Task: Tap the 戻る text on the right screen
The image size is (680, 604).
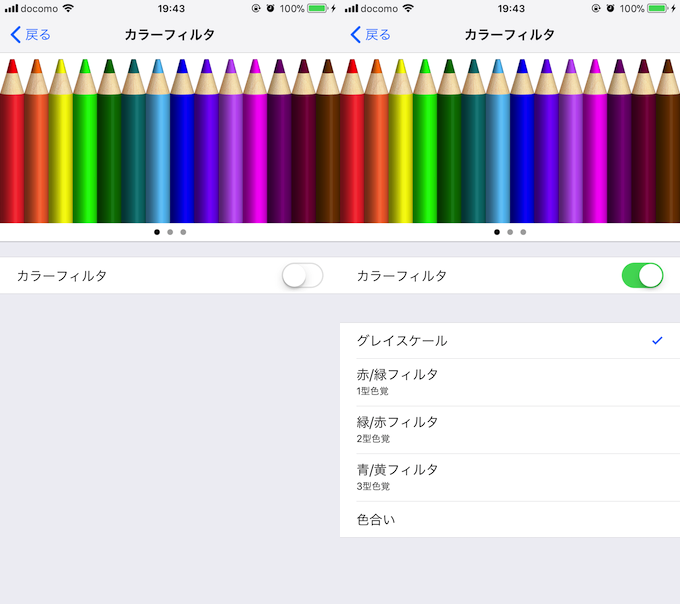Action: 378,35
